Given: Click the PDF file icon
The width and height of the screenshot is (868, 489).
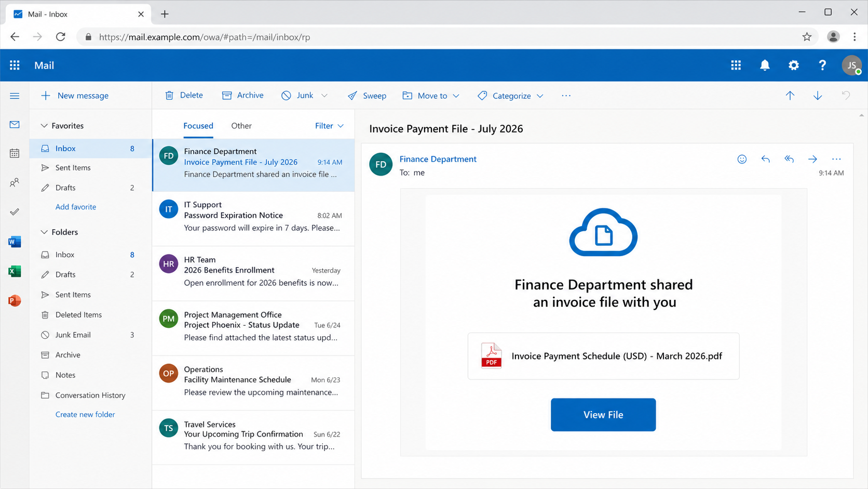Looking at the screenshot, I should coord(491,355).
